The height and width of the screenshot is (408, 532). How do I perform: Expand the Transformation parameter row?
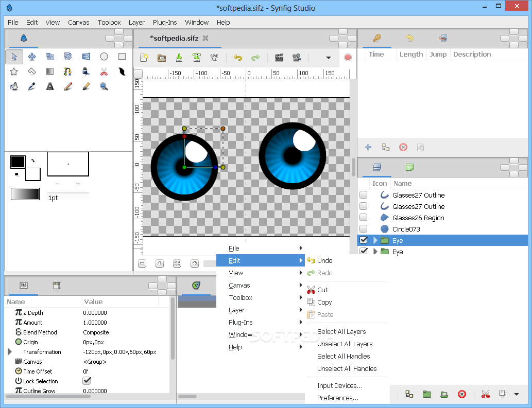(x=10, y=352)
